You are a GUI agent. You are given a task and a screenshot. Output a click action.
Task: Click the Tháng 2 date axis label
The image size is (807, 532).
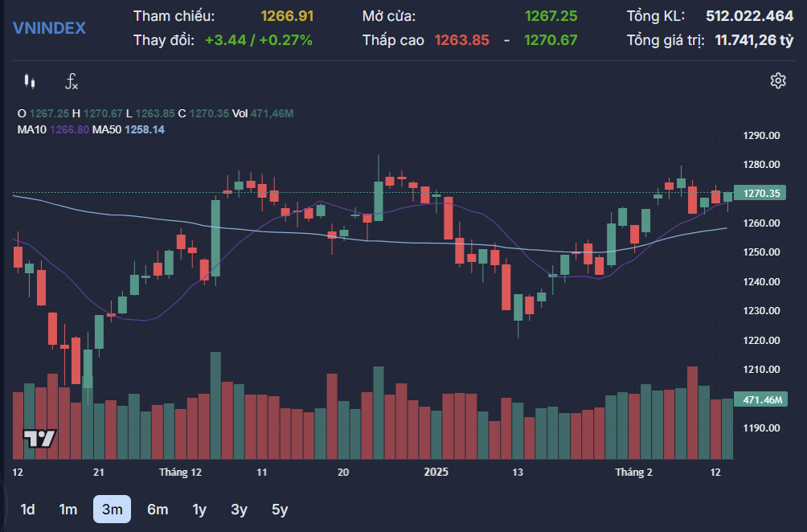click(633, 473)
